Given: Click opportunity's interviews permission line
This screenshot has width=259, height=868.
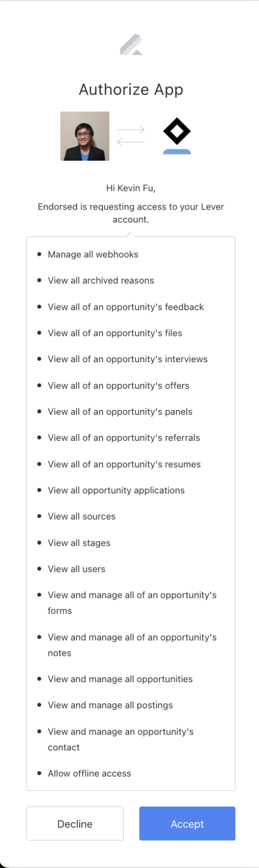Looking at the screenshot, I should click(128, 359).
